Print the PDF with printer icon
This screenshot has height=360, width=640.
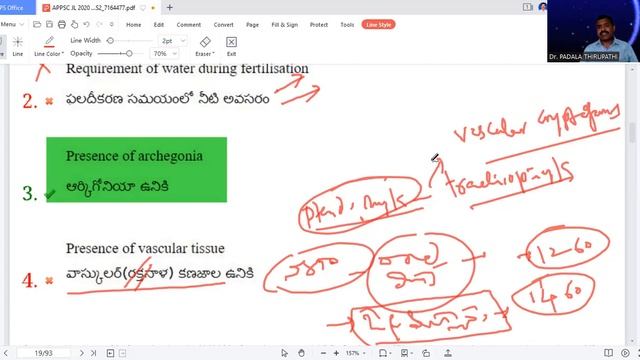[x=62, y=24]
